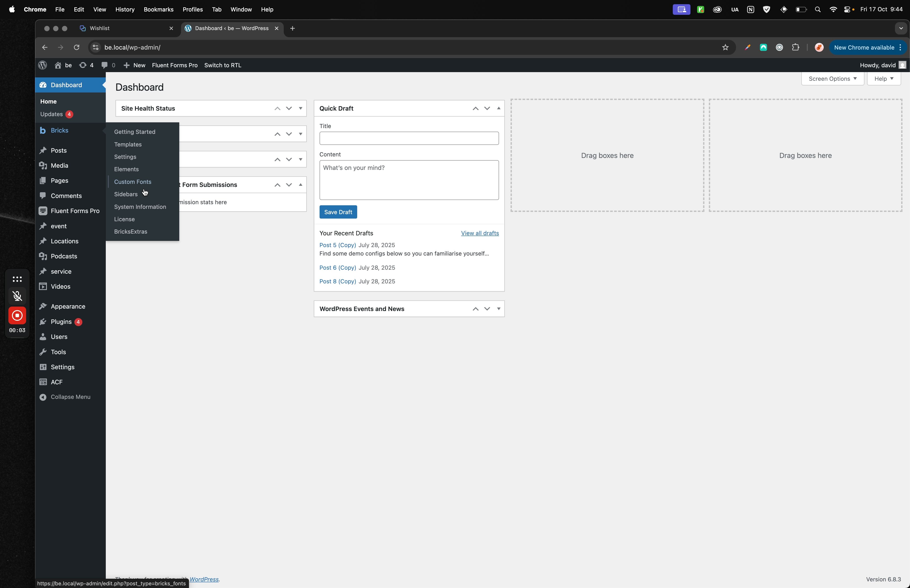Toggle the Site Health Status panel

301,108
